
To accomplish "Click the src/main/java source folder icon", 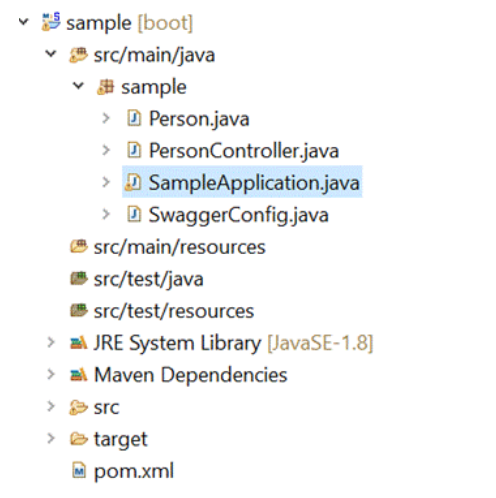I will click(x=79, y=55).
